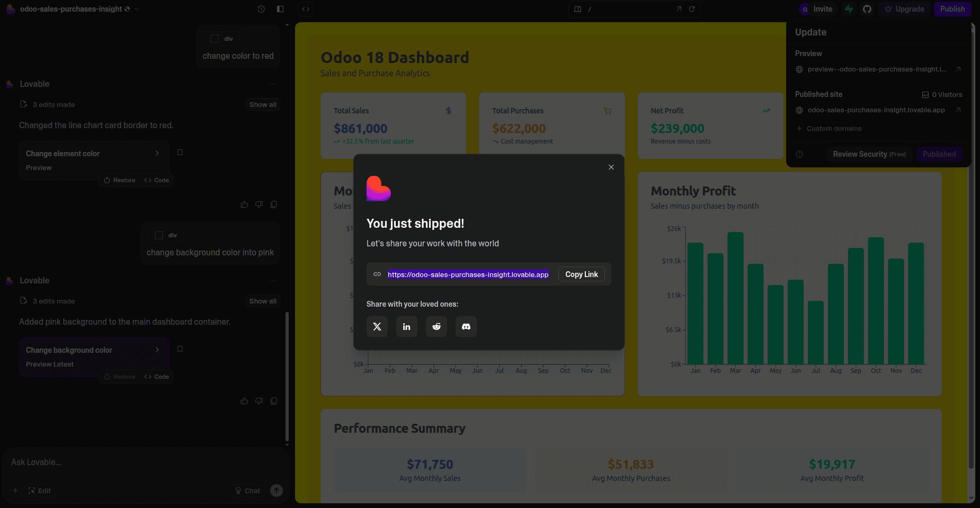Open the device preview size icon

[578, 9]
